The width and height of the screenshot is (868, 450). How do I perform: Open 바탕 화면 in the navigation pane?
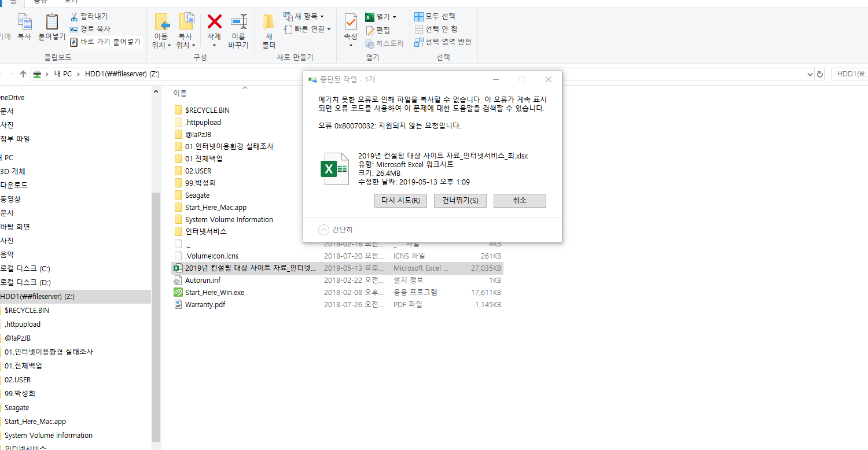(15, 227)
